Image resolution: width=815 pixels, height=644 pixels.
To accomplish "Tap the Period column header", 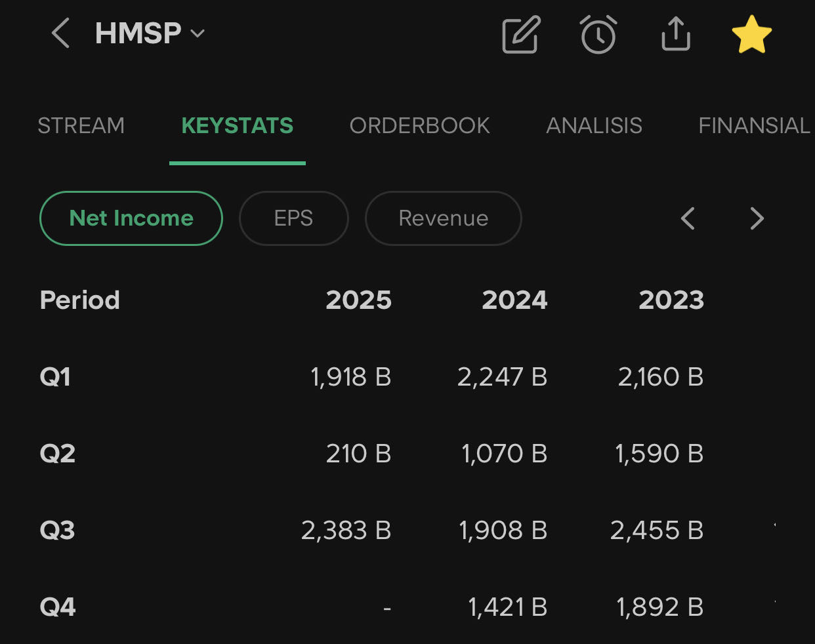I will click(x=80, y=300).
